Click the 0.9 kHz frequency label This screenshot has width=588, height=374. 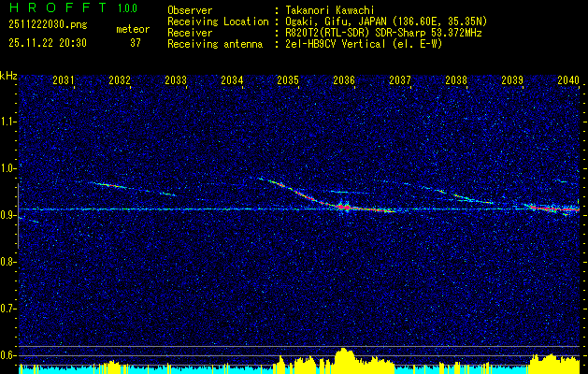[7, 215]
